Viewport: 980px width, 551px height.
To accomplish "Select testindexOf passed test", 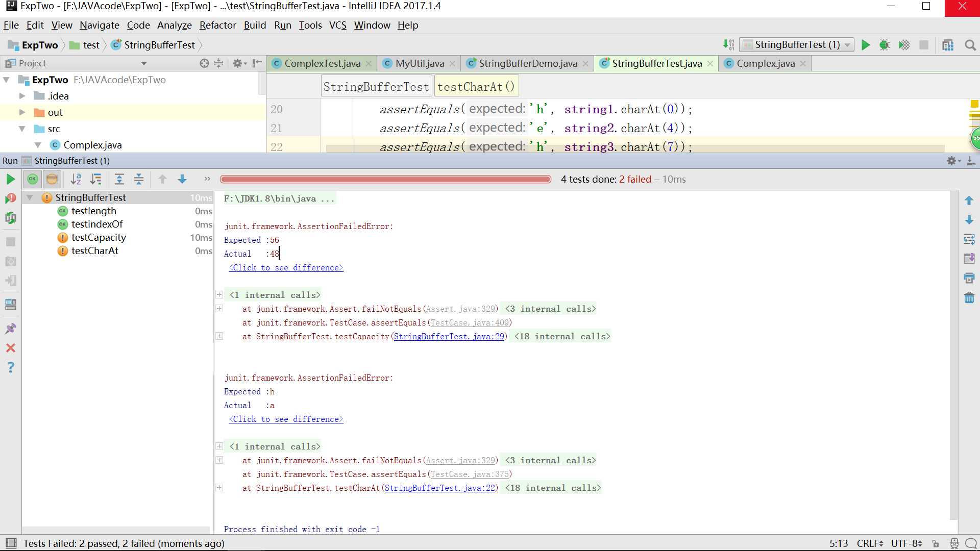I will [97, 224].
